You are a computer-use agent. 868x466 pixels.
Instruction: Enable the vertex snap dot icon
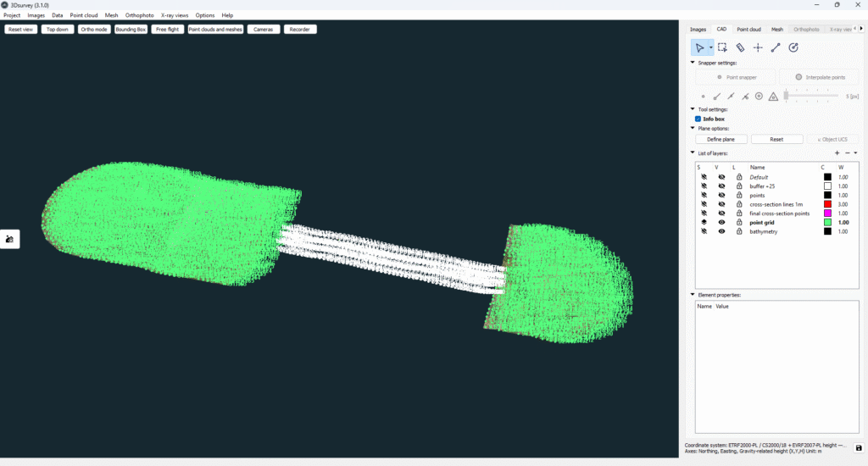point(703,97)
